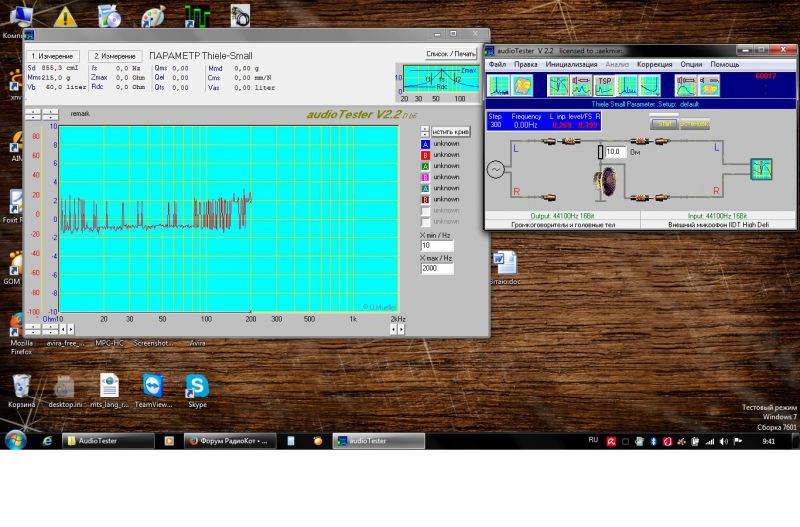
Task: Click the media player taskbar icon
Action: point(169,441)
